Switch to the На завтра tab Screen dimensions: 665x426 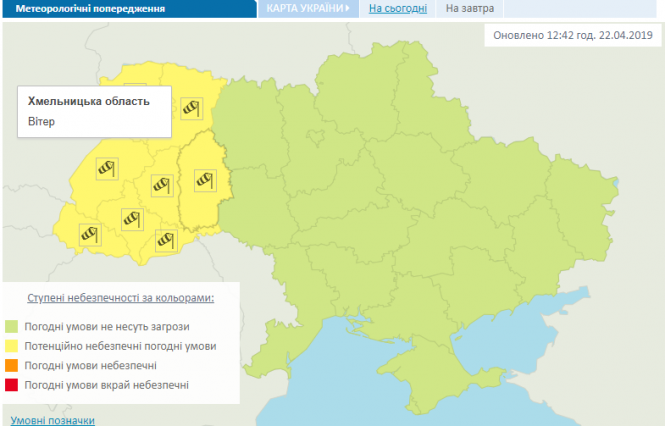pyautogui.click(x=470, y=9)
